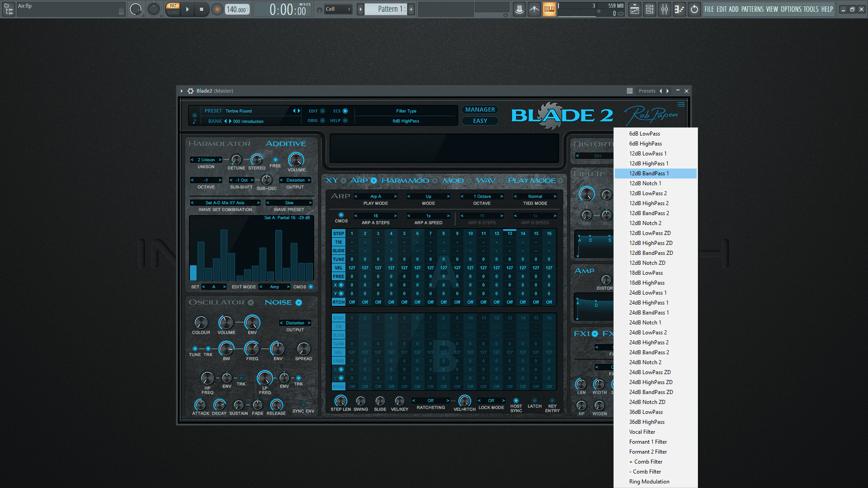Click the partials bar graph display
Screen dimensions: 868x488
251,249
